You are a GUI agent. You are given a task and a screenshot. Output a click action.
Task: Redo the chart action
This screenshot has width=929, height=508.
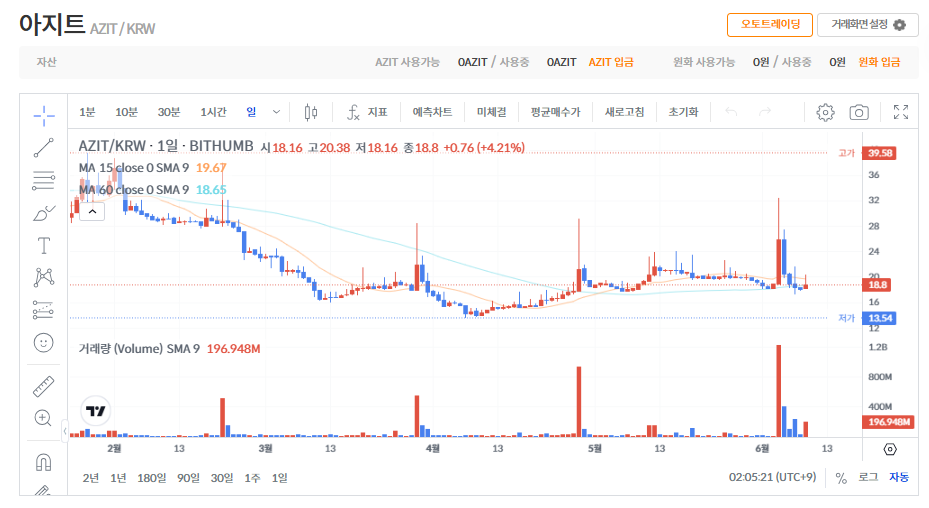765,112
